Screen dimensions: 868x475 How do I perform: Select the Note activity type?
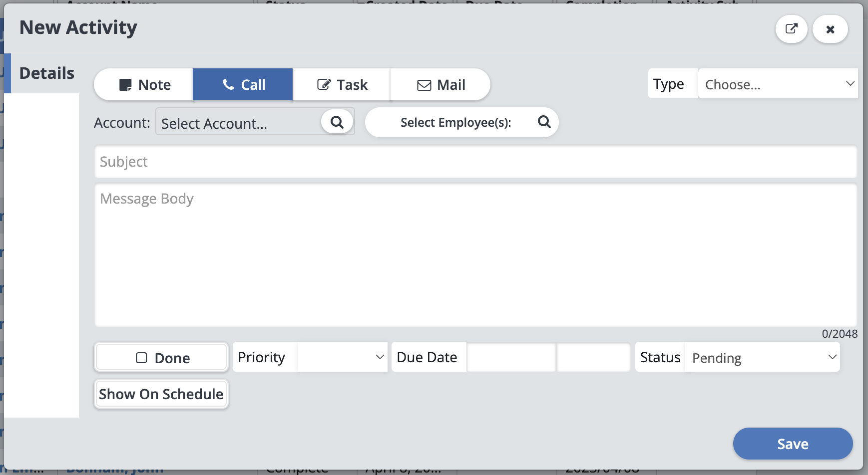(144, 85)
